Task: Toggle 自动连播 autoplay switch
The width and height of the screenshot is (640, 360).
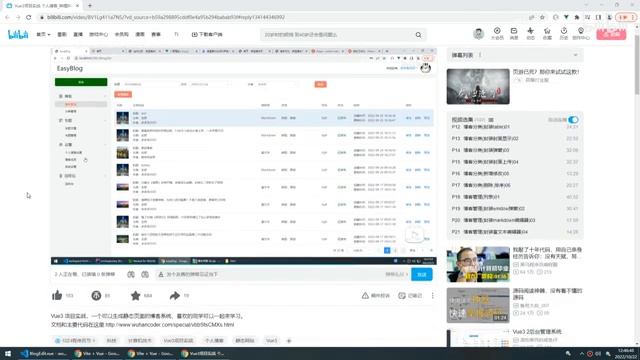Action: click(573, 120)
